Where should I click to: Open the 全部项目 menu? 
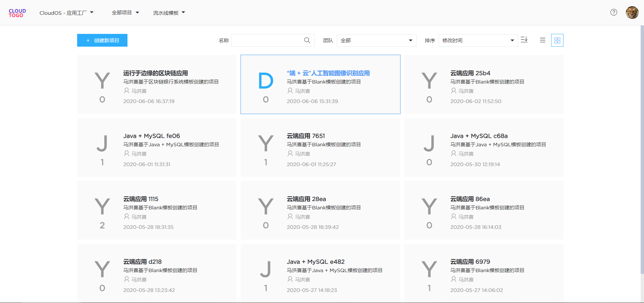(x=125, y=13)
